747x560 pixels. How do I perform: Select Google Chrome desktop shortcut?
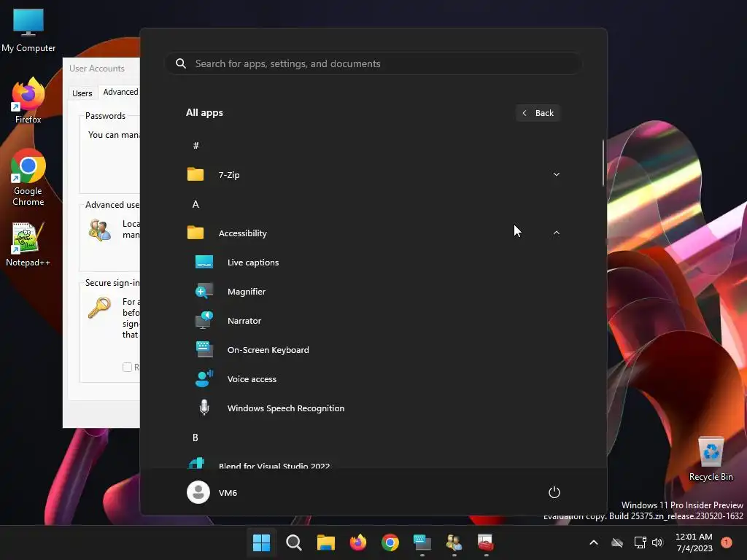tap(28, 178)
